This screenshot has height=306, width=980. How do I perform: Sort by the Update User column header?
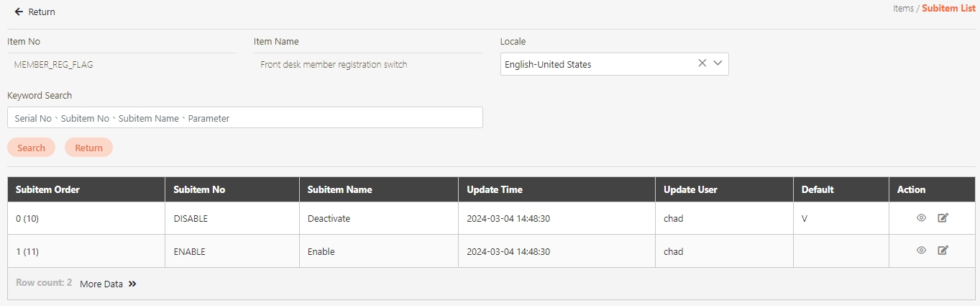point(690,189)
